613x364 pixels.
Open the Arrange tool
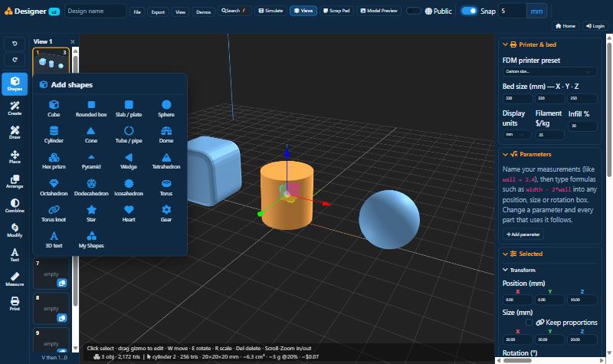[15, 182]
